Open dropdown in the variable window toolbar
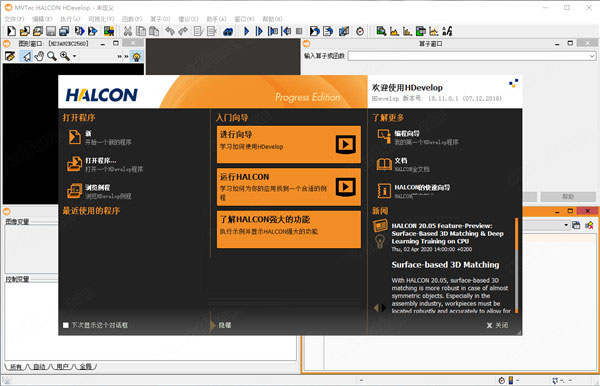This screenshot has height=386, width=600. (566, 225)
